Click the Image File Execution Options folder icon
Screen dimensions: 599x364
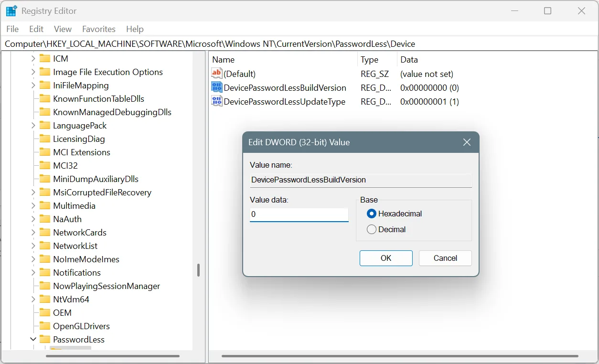pyautogui.click(x=45, y=72)
